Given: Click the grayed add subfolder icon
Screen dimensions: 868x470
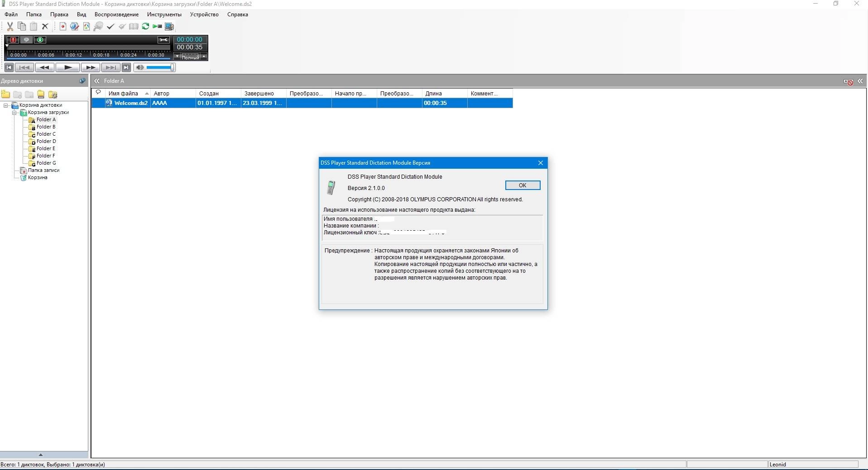Looking at the screenshot, I should (17, 95).
